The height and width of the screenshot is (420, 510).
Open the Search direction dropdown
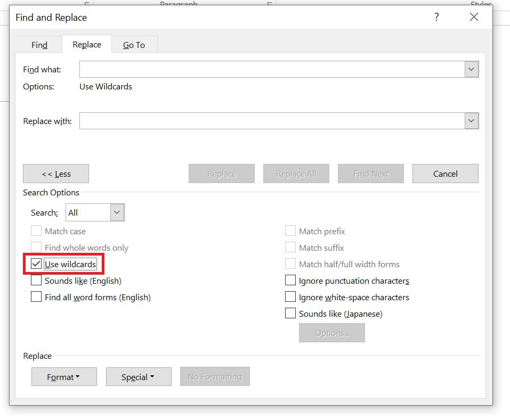tap(117, 212)
